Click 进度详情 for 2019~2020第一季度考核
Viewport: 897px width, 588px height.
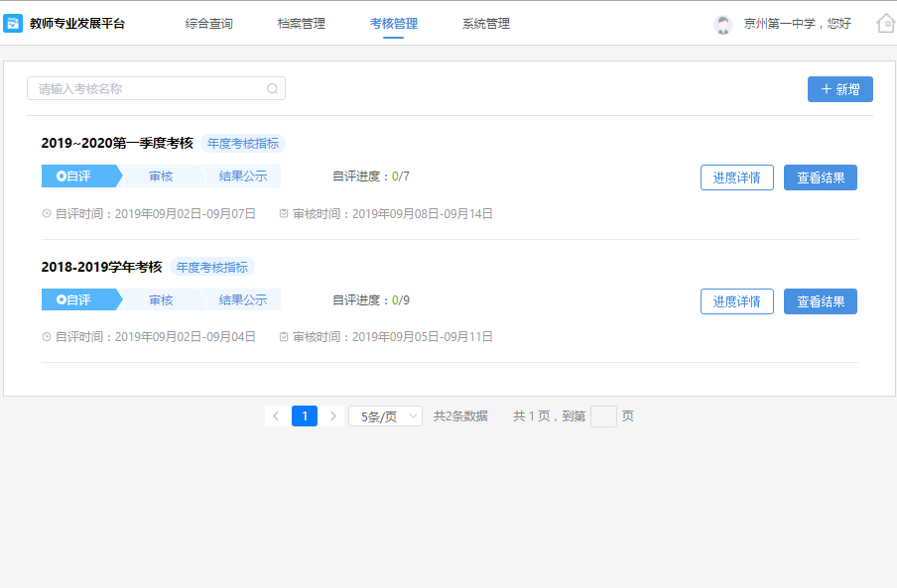736,176
